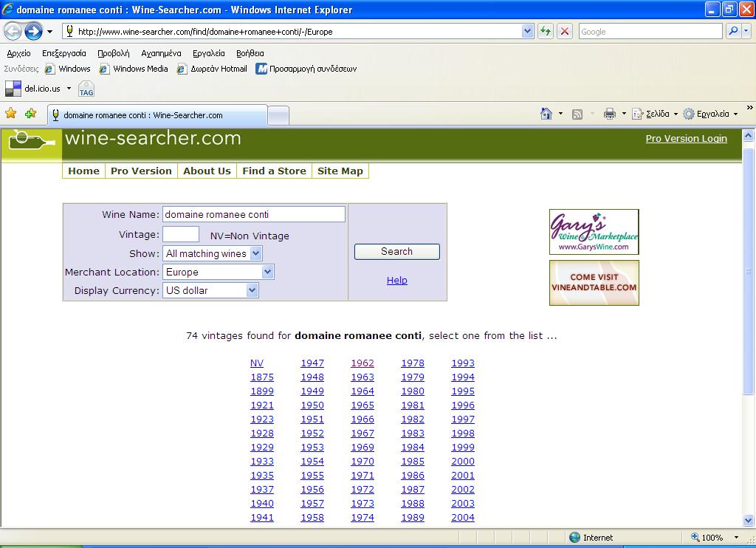Click the Help link below Search
The image size is (756, 548).
click(396, 280)
